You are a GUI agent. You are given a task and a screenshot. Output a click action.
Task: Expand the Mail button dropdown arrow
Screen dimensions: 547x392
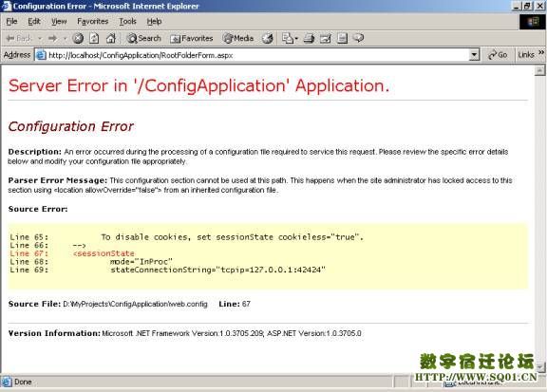click(x=296, y=38)
